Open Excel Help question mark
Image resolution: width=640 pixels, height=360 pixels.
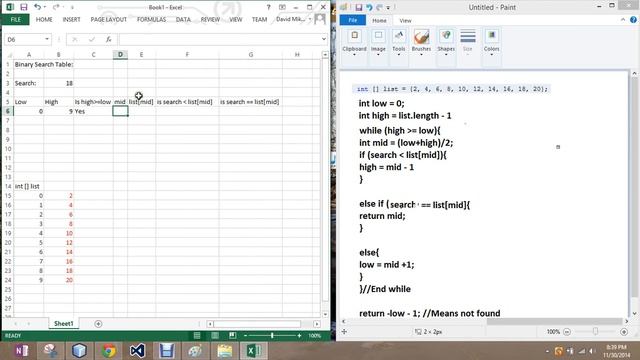click(268, 7)
